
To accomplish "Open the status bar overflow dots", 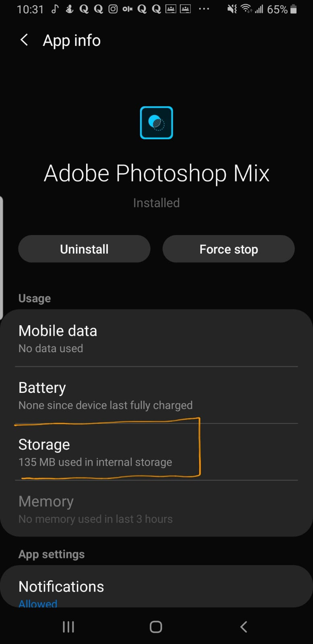I will pyautogui.click(x=204, y=9).
